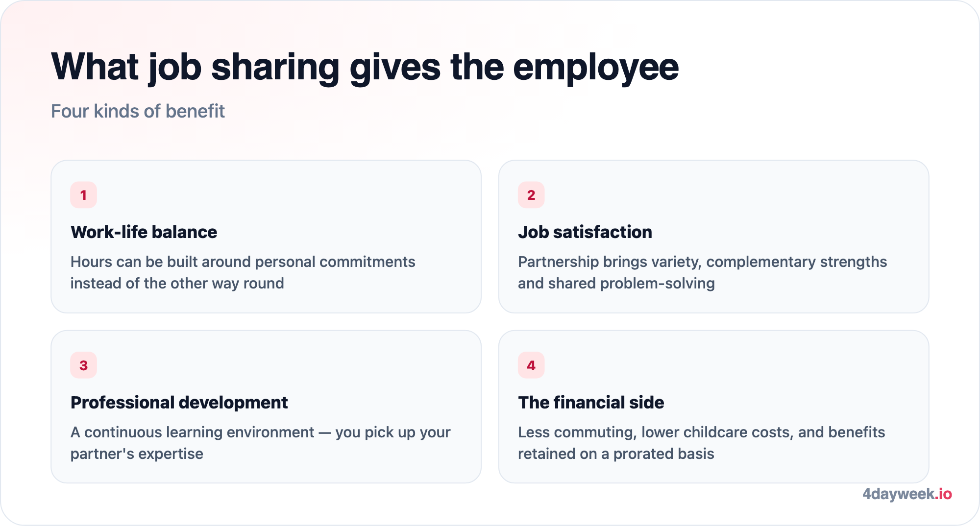Viewport: 980px width, 526px height.
Task: Click the less commuting description text
Action: coord(701,443)
